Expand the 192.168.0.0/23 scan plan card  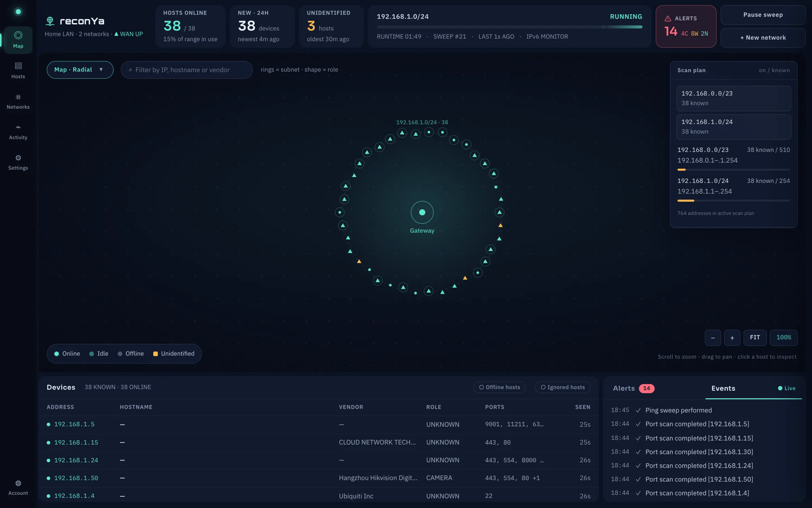[x=734, y=98]
